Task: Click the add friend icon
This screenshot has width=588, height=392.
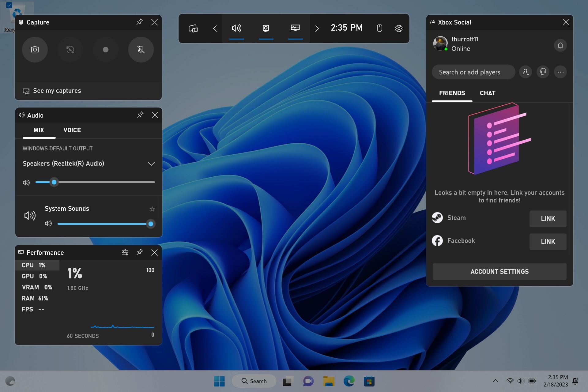Action: 526,72
